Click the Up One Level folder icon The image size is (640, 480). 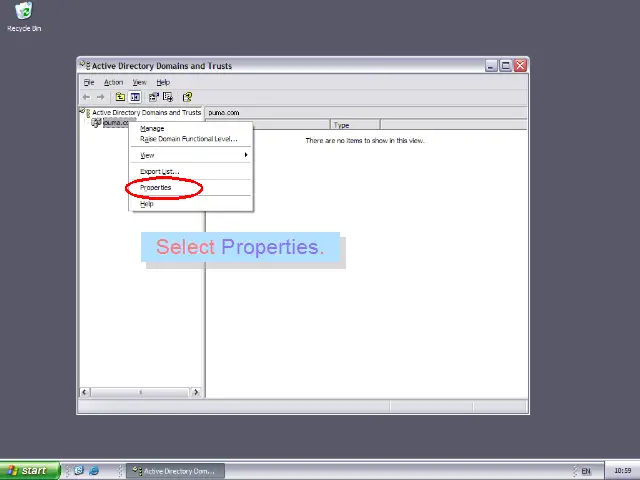(120, 97)
